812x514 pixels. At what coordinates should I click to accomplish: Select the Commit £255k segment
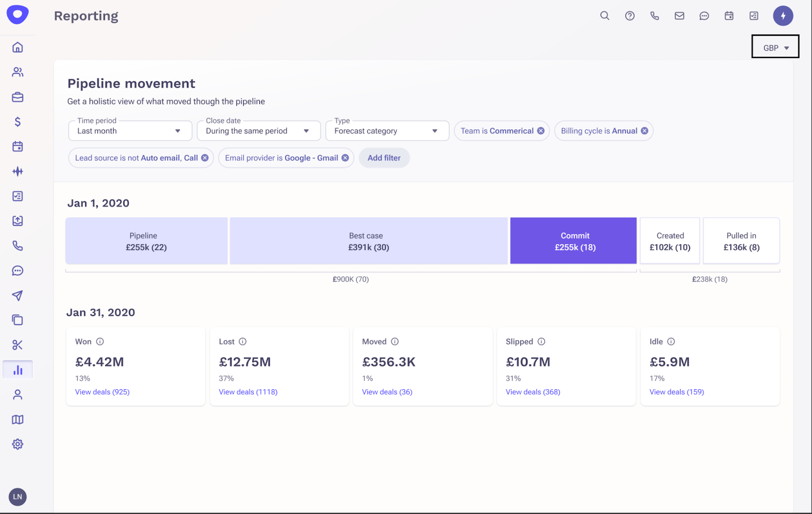point(573,241)
